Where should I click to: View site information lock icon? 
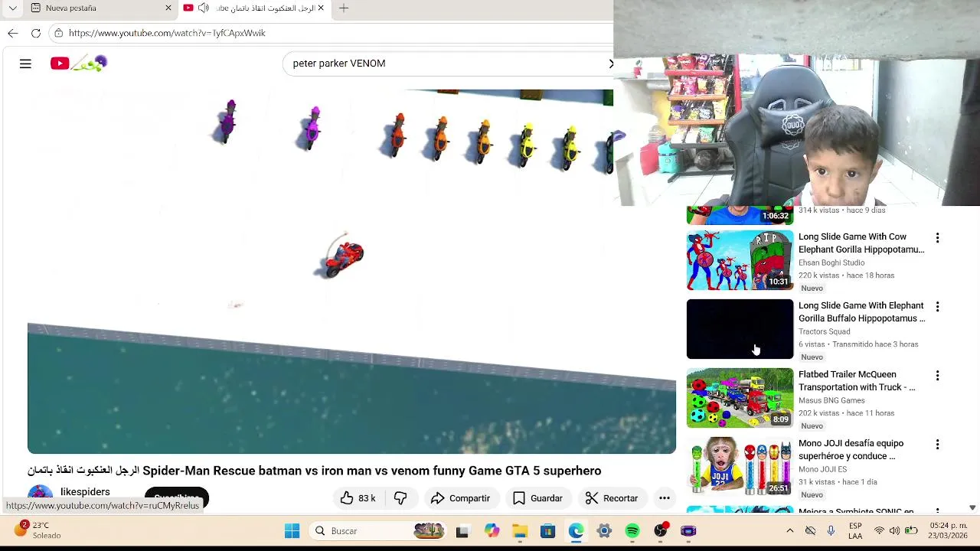pos(59,33)
